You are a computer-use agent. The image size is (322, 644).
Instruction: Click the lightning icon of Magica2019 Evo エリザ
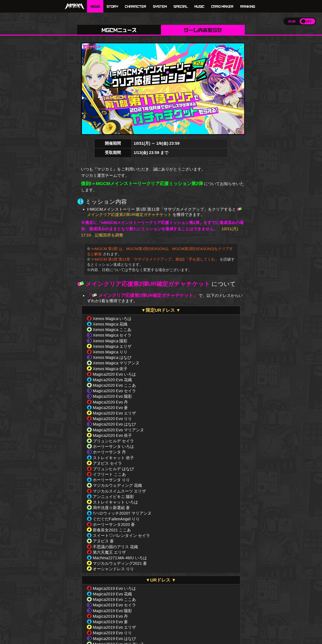pos(89,627)
